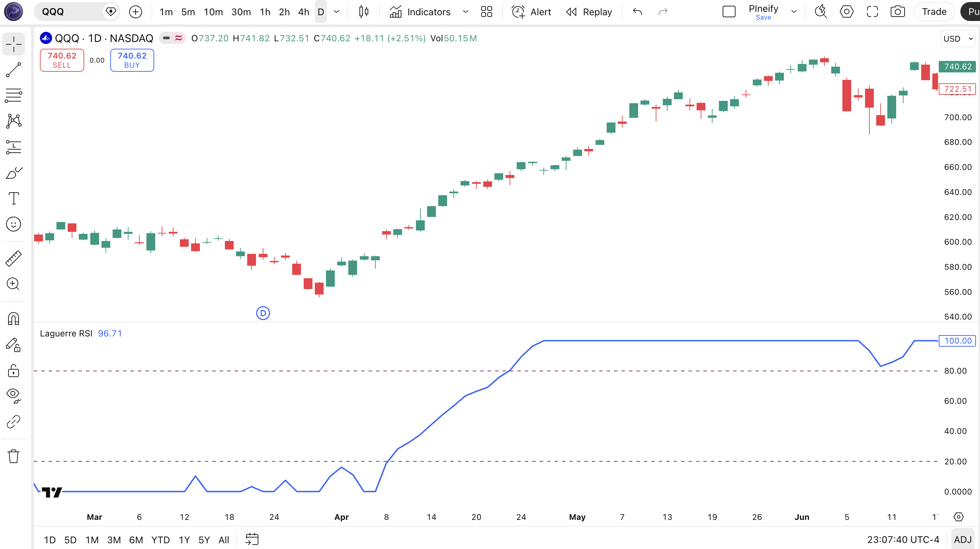Open the Fibonacci retracement tools

(x=14, y=95)
